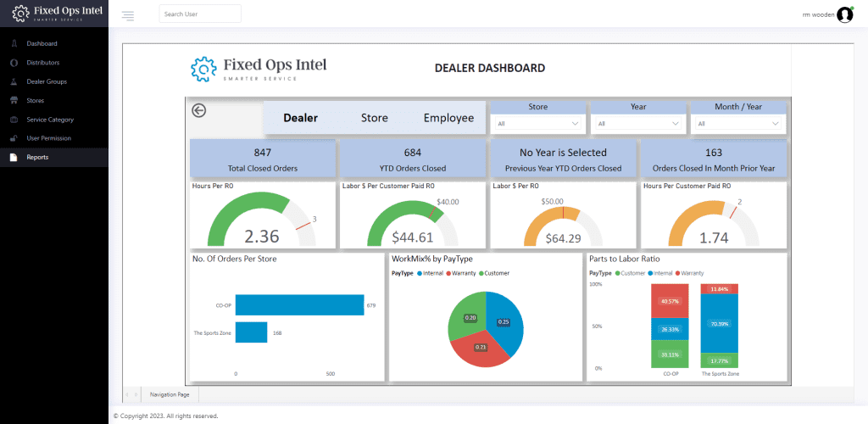Select Reports in the sidebar
Image resolution: width=868 pixels, height=424 pixels.
pyautogui.click(x=37, y=157)
